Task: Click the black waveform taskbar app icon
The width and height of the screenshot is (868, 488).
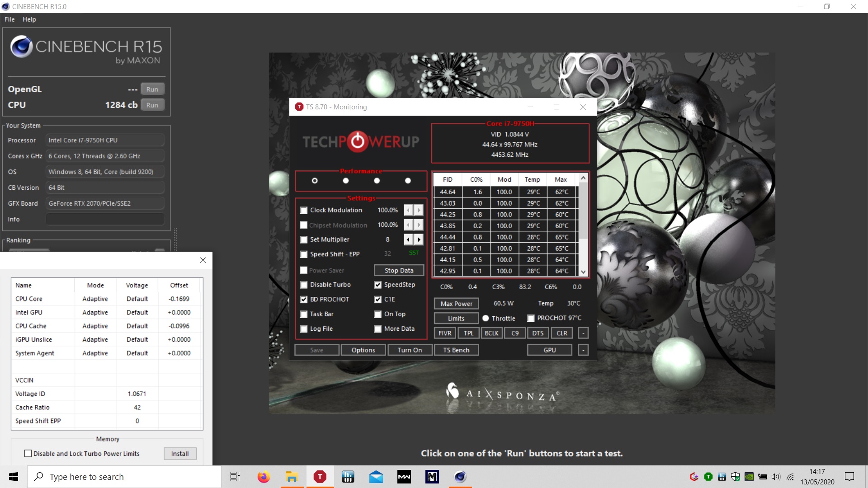Action: tap(404, 477)
